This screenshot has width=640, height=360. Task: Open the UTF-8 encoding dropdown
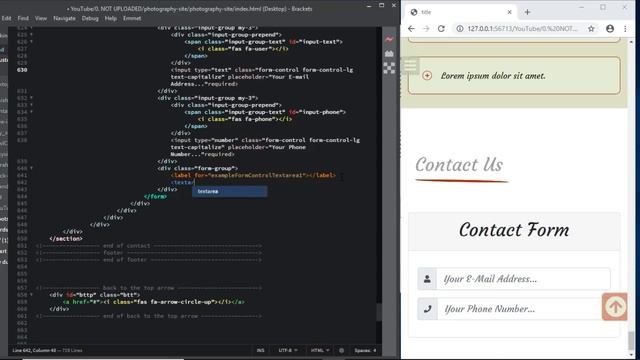[288, 350]
